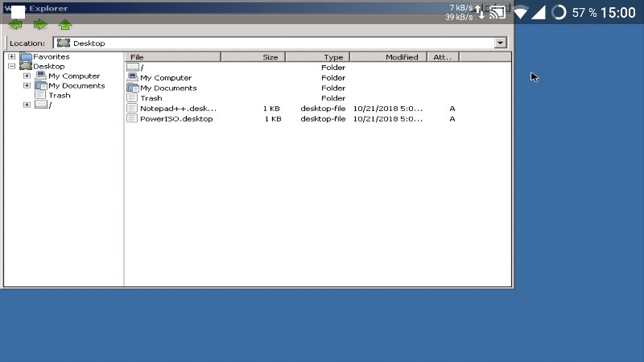Tap the cast screen status icon
The height and width of the screenshot is (362, 644).
(x=497, y=12)
